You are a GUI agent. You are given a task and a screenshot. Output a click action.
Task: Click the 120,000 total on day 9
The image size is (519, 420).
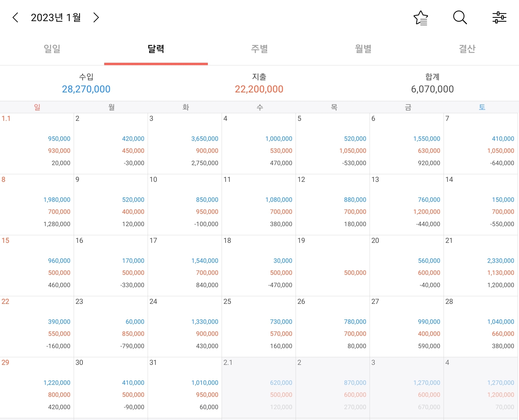[133, 224]
